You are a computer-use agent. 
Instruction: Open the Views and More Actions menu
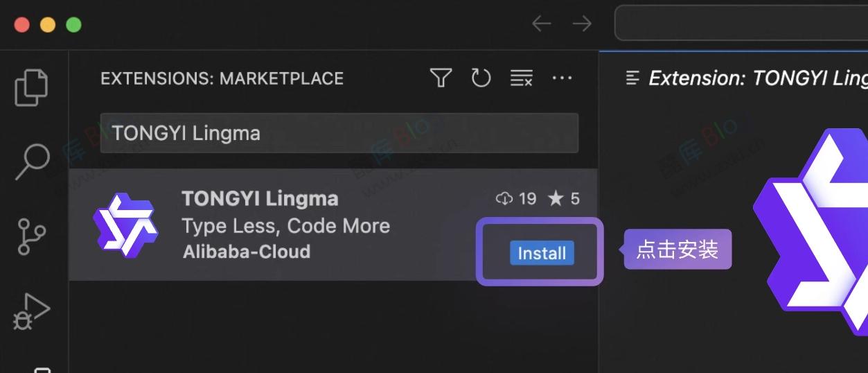(x=562, y=78)
